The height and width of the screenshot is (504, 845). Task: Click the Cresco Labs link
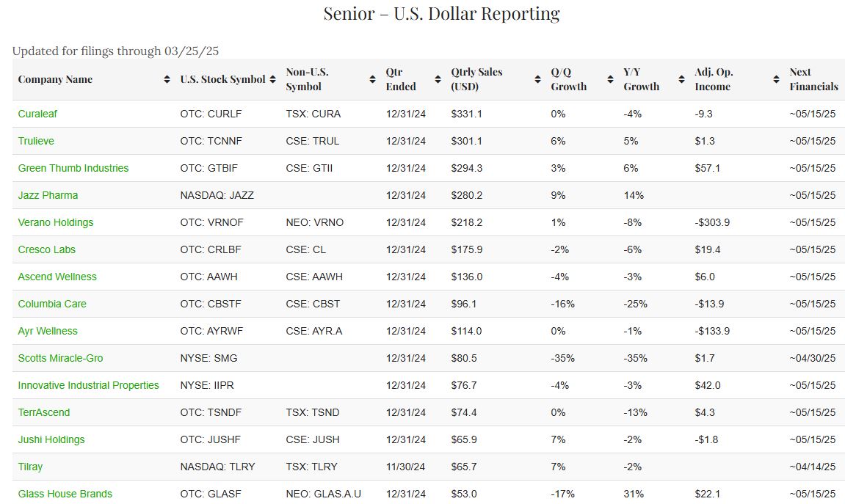[47, 249]
